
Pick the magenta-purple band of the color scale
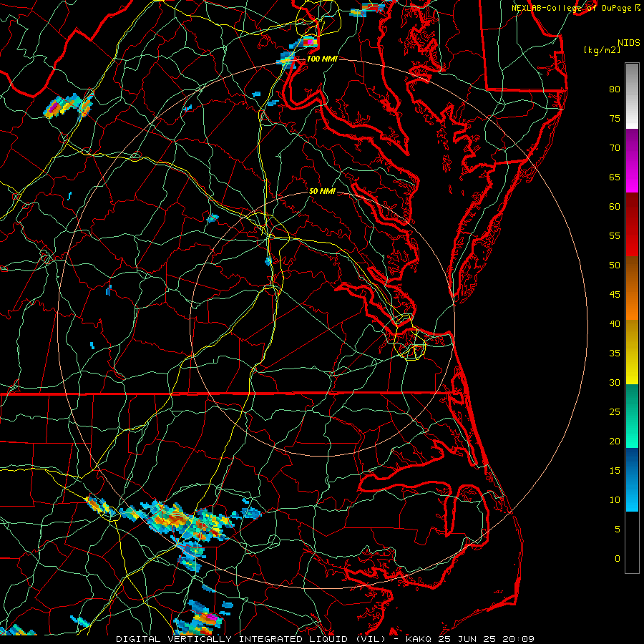tap(632, 161)
